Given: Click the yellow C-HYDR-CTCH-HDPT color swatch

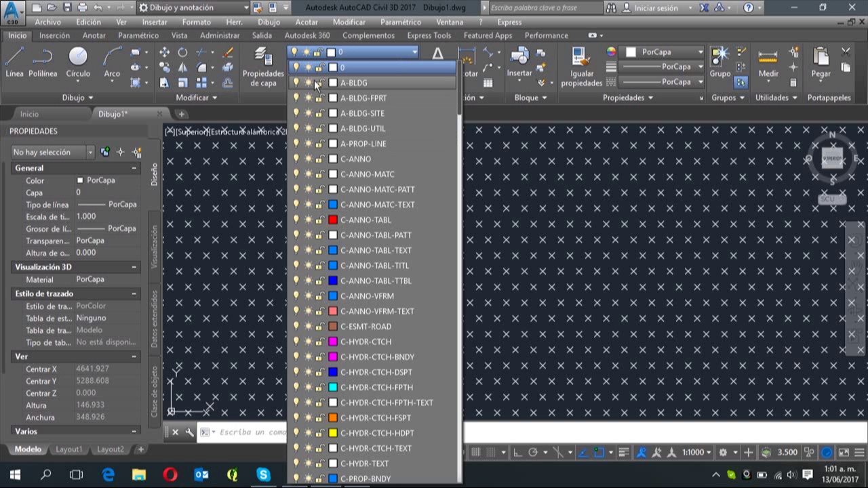Looking at the screenshot, I should pos(333,433).
